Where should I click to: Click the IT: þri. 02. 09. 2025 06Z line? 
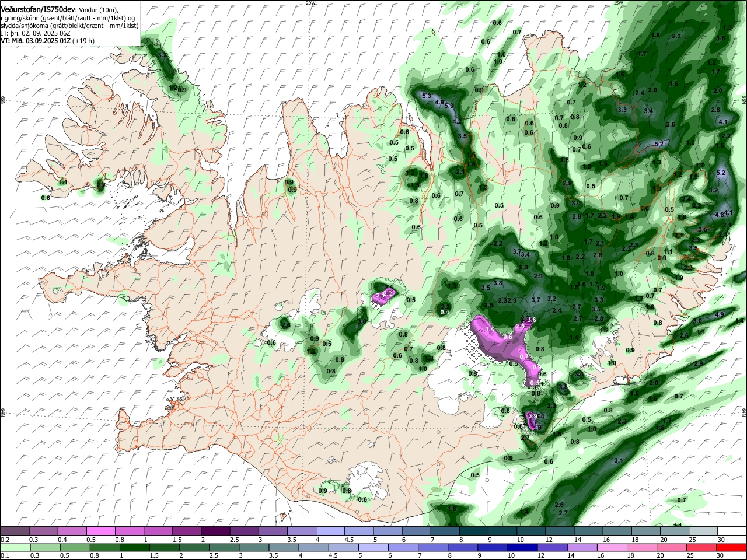tap(35, 33)
